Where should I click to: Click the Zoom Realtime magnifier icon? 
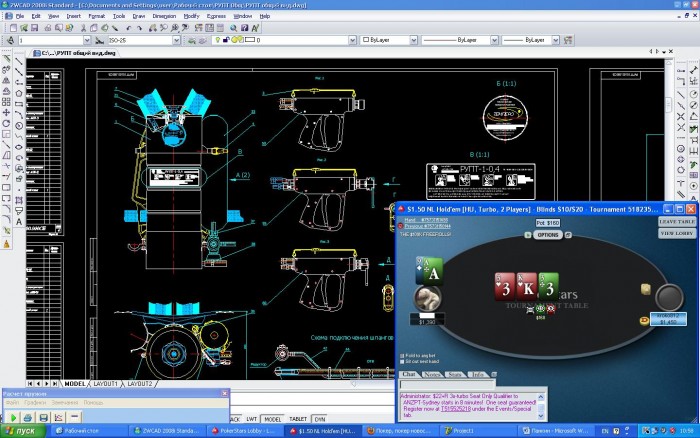coord(163,28)
